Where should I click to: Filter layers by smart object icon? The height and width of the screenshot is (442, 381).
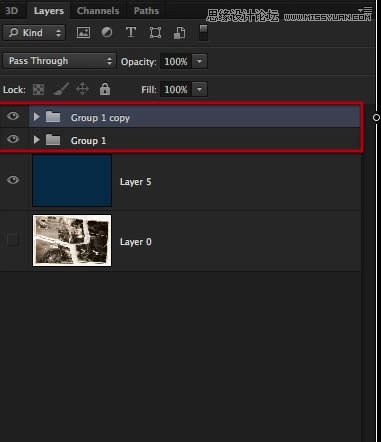pos(179,33)
